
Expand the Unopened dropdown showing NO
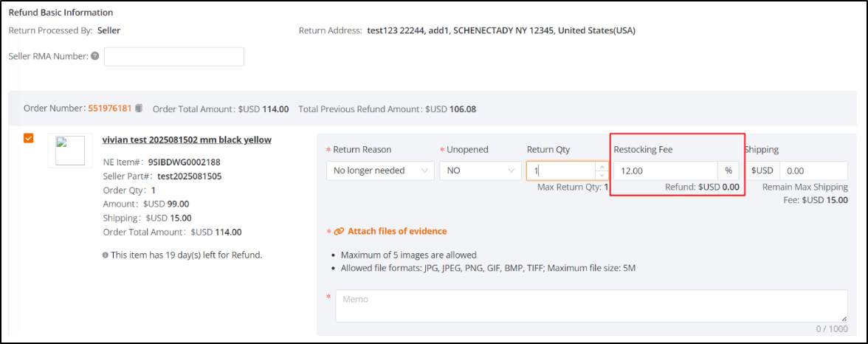480,171
